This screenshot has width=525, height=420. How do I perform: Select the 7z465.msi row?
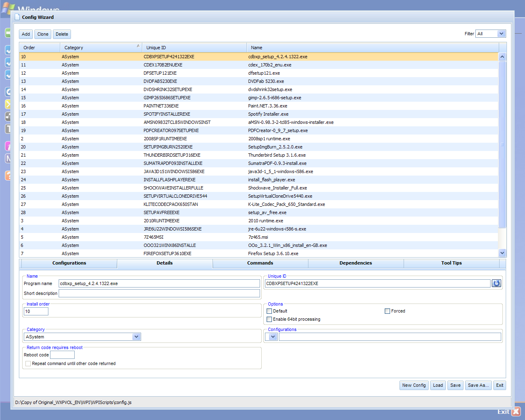tap(259, 237)
